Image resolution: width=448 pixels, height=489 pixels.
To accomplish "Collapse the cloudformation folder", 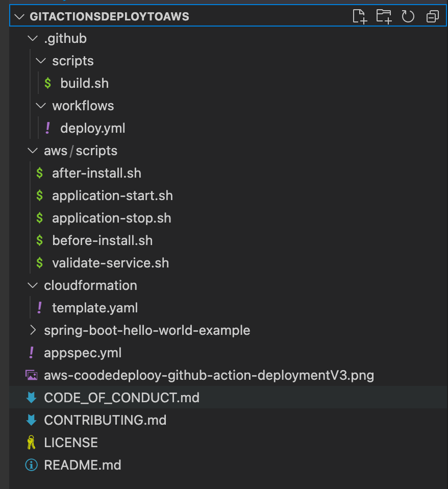I will click(32, 285).
